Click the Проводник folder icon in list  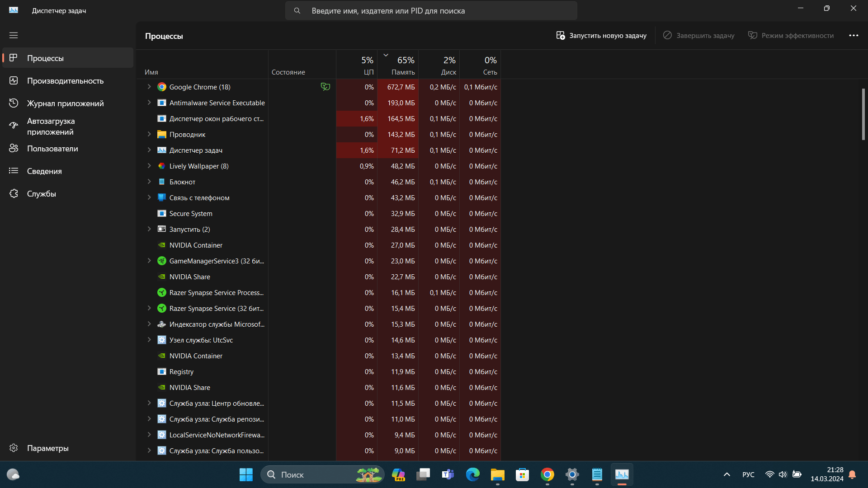(162, 134)
